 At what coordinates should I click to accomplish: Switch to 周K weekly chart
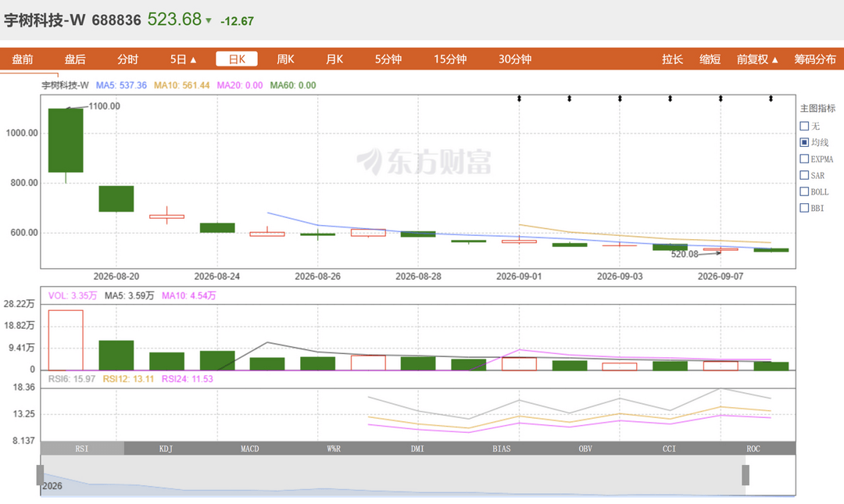(285, 59)
